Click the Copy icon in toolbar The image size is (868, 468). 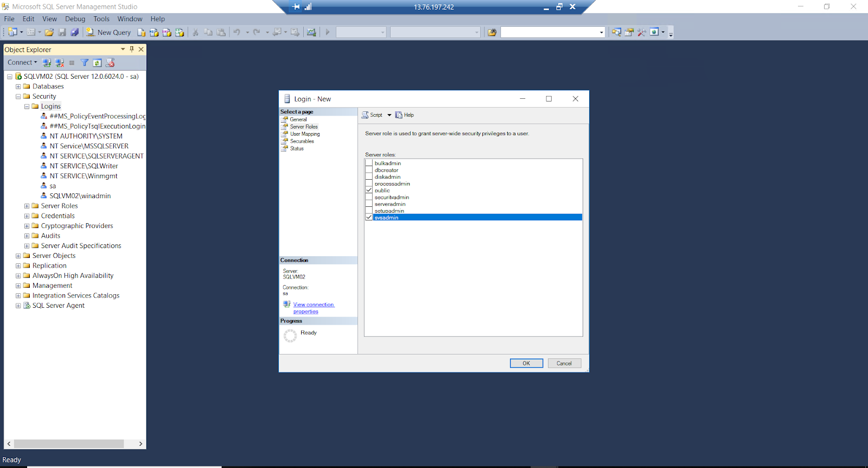208,32
